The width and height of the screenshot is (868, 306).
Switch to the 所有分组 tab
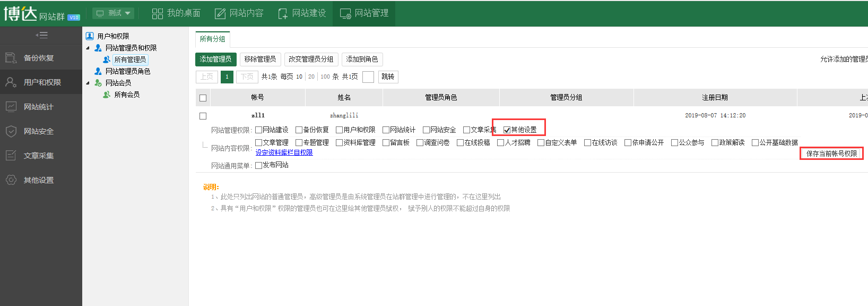[212, 39]
